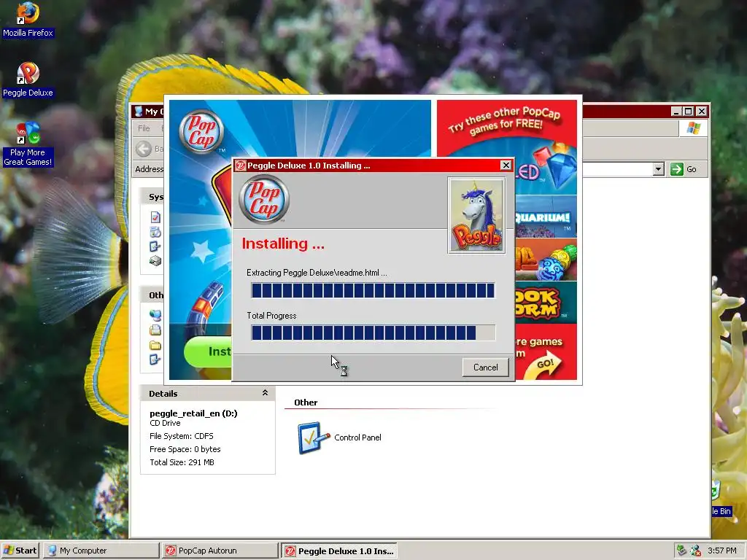747x560 pixels.
Task: Open the Start menu
Action: (x=20, y=551)
